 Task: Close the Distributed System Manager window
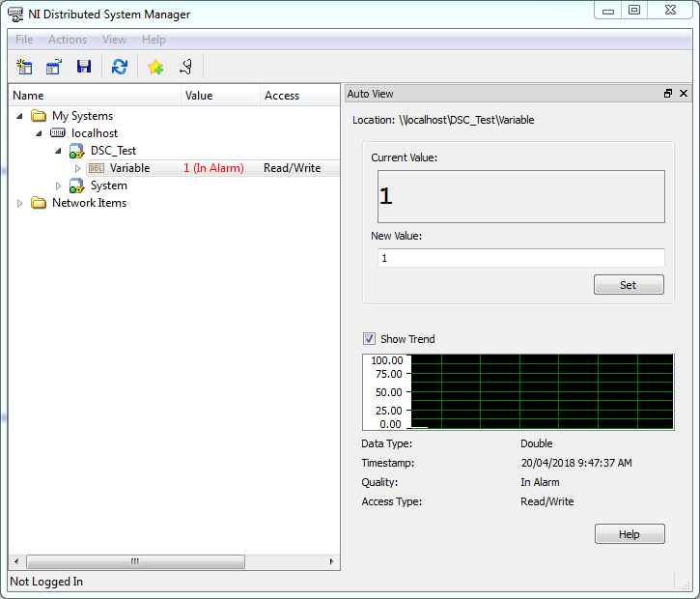[x=670, y=10]
